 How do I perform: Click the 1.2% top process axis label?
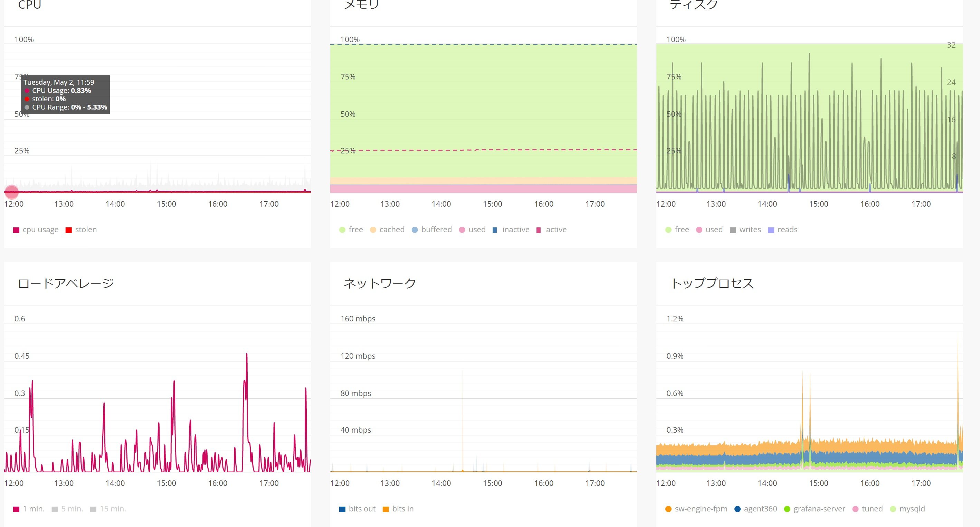pyautogui.click(x=675, y=319)
